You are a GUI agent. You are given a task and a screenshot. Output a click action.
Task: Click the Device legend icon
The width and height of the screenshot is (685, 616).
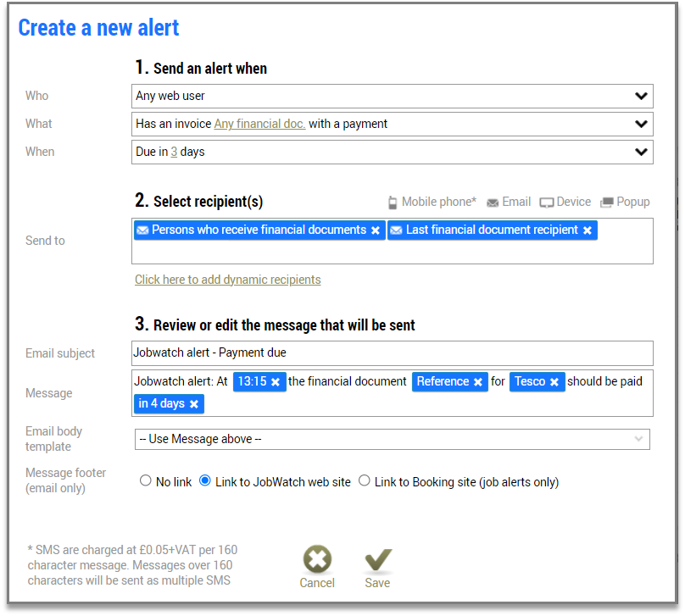(x=547, y=203)
